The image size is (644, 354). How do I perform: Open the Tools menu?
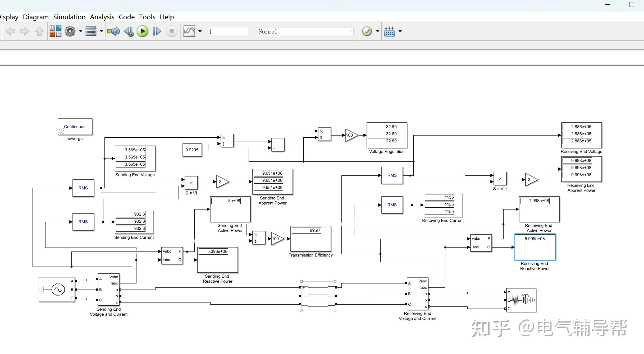pyautogui.click(x=147, y=17)
